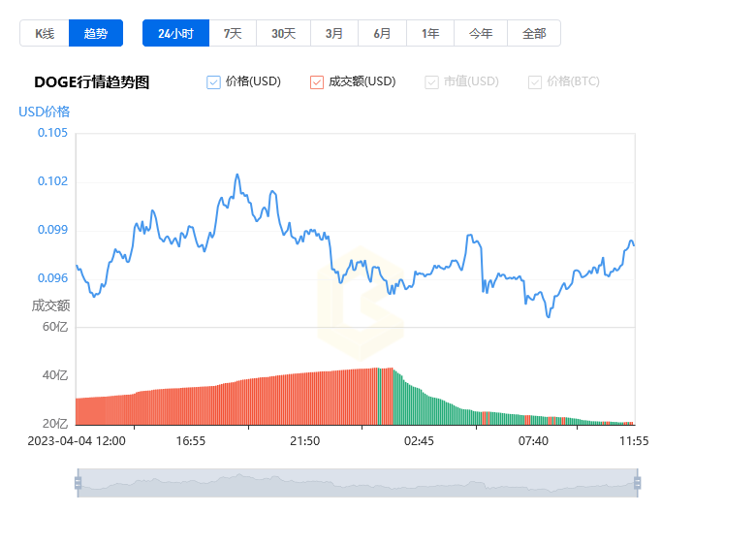Select the 24小时 time range
The height and width of the screenshot is (546, 756).
pyautogui.click(x=175, y=33)
